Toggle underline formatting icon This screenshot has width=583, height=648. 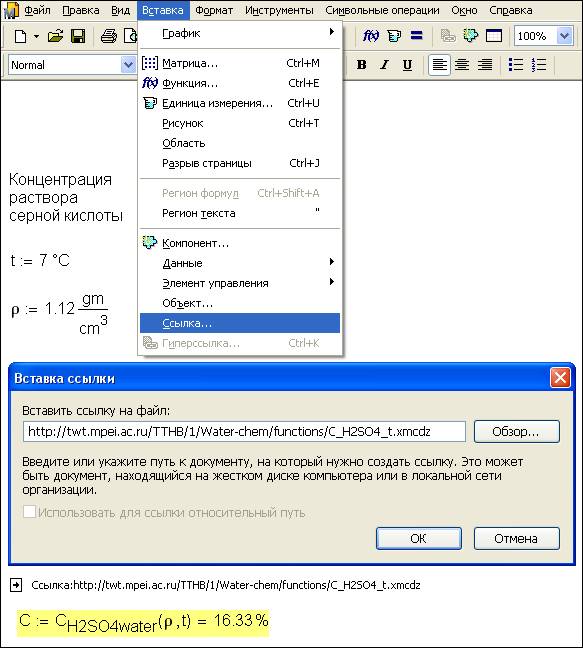(x=407, y=65)
